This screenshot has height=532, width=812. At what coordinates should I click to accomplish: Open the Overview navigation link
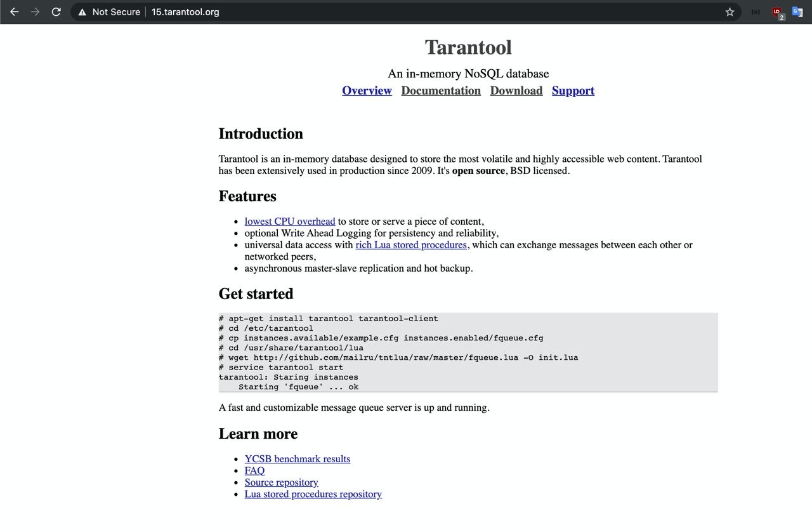(x=367, y=91)
